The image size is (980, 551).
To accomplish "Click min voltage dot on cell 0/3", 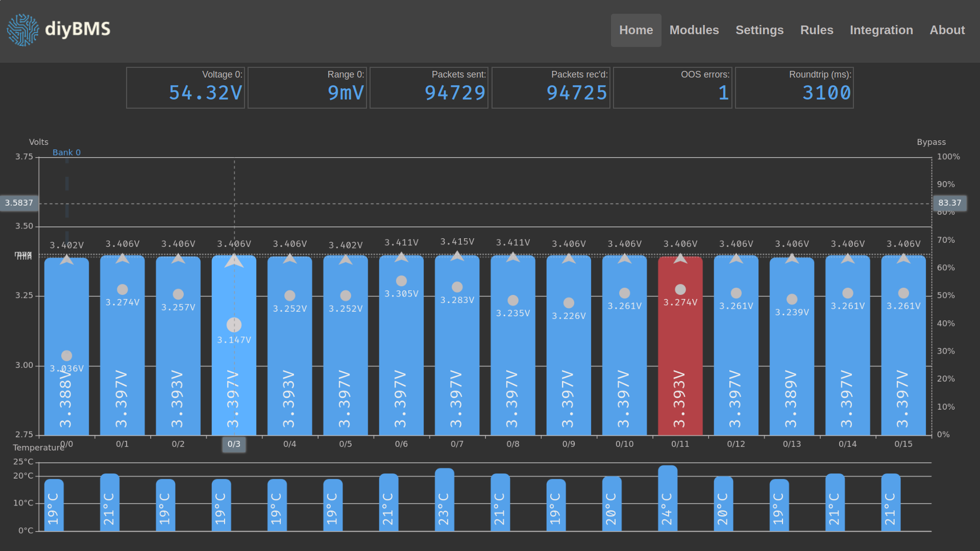I will (234, 324).
